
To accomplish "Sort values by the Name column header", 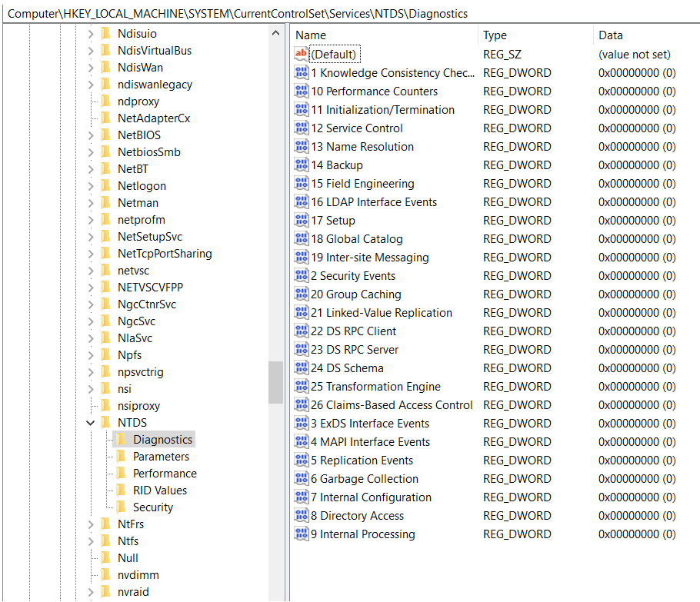I will (x=311, y=35).
